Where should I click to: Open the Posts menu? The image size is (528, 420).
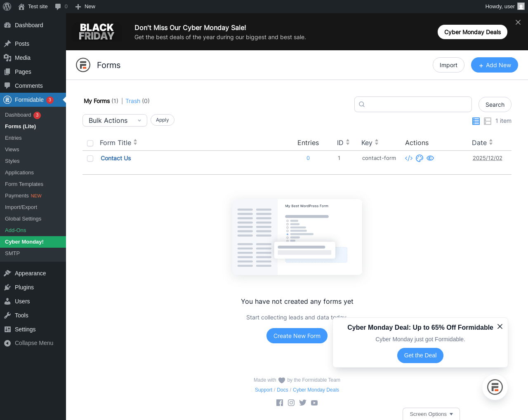[33, 44]
